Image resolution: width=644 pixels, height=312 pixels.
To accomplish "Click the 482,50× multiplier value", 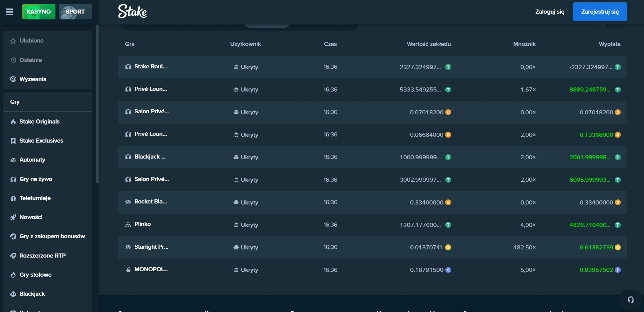I will 524,247.
